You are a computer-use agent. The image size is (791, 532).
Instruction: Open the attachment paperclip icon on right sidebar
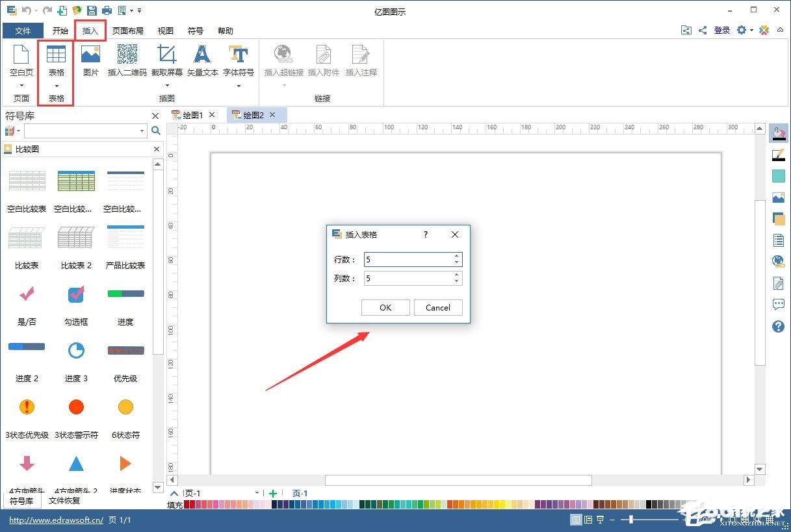coord(778,283)
